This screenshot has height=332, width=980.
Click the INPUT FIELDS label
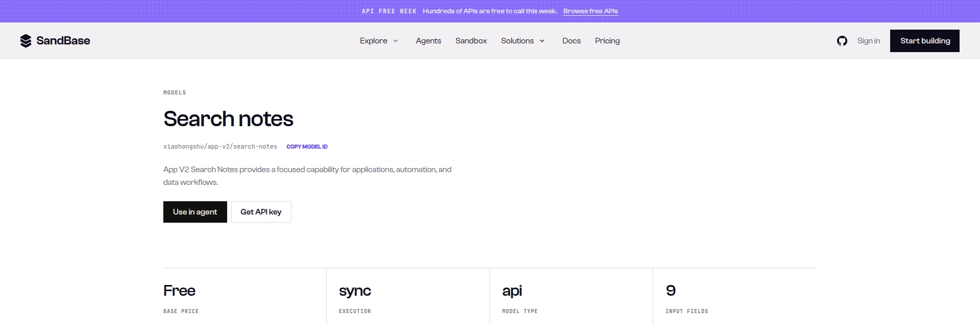coord(687,311)
